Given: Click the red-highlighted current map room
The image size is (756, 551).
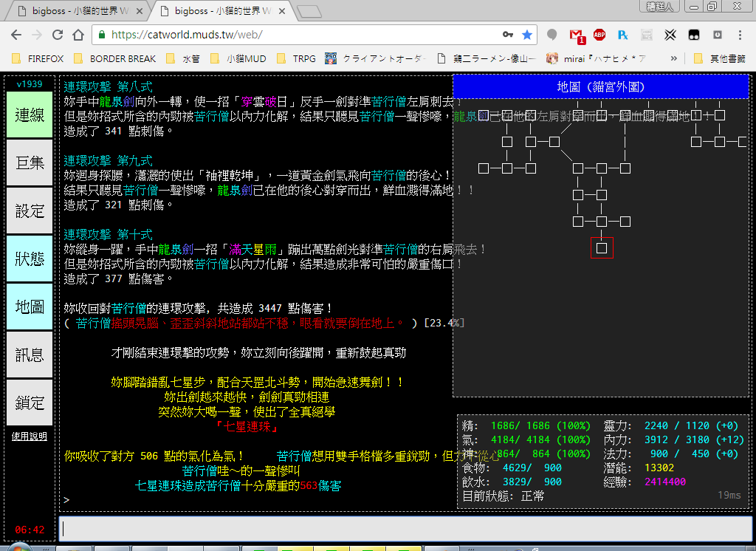Looking at the screenshot, I should click(x=602, y=248).
